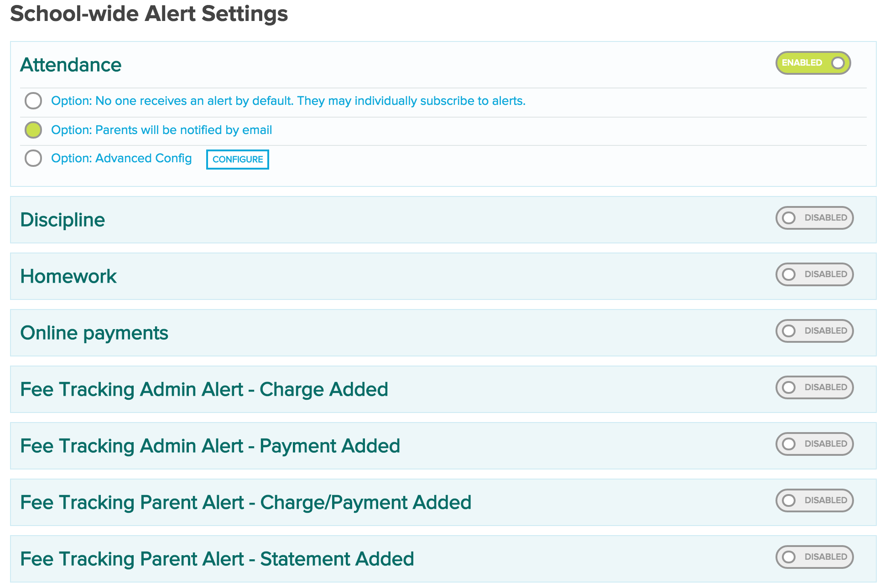Expand the Homework section heading
The height and width of the screenshot is (588, 885).
coord(68,276)
